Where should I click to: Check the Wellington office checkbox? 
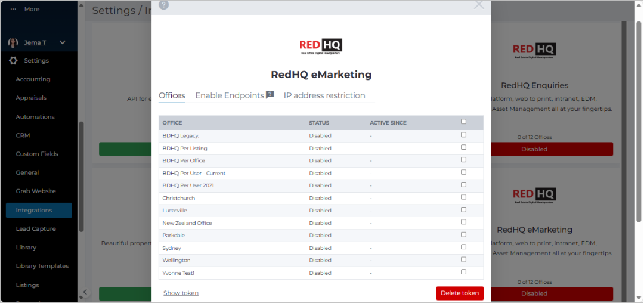pos(464,259)
